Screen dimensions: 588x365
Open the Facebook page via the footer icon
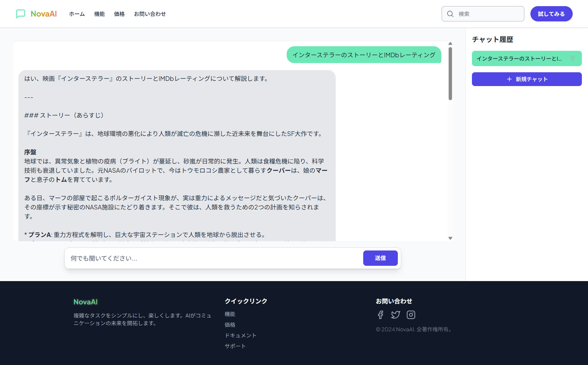(380, 315)
